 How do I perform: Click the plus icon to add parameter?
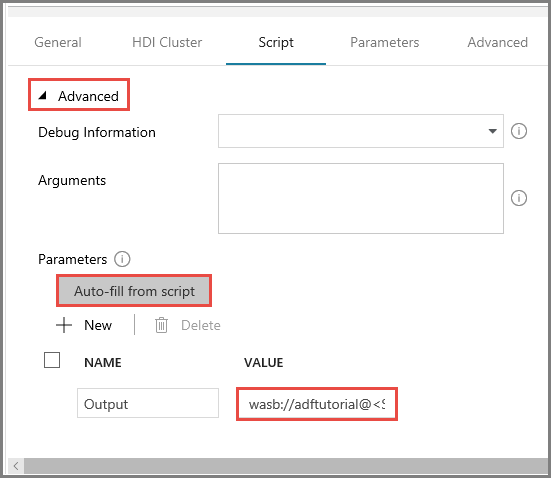pos(64,325)
